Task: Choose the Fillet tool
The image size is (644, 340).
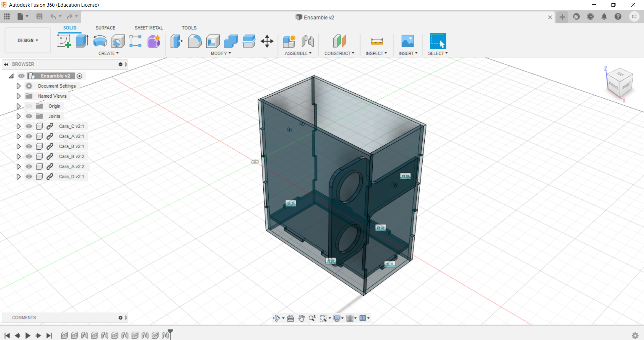Action: [x=195, y=41]
